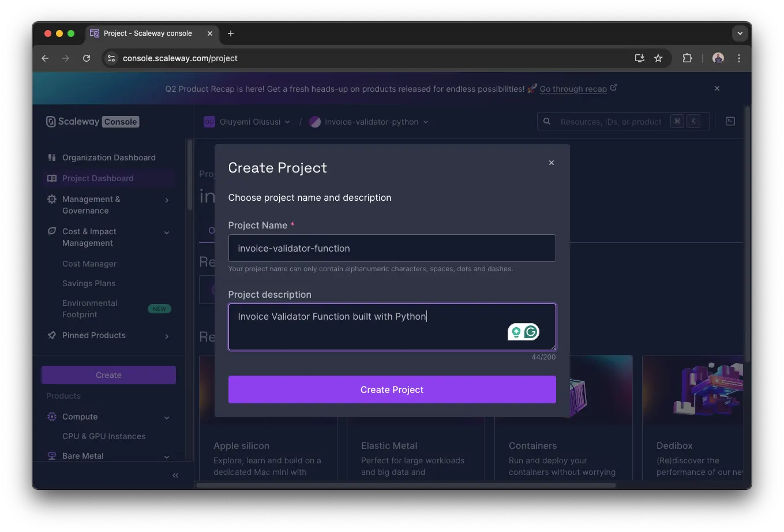View site information icon in address bar
The image size is (784, 532).
tap(112, 58)
